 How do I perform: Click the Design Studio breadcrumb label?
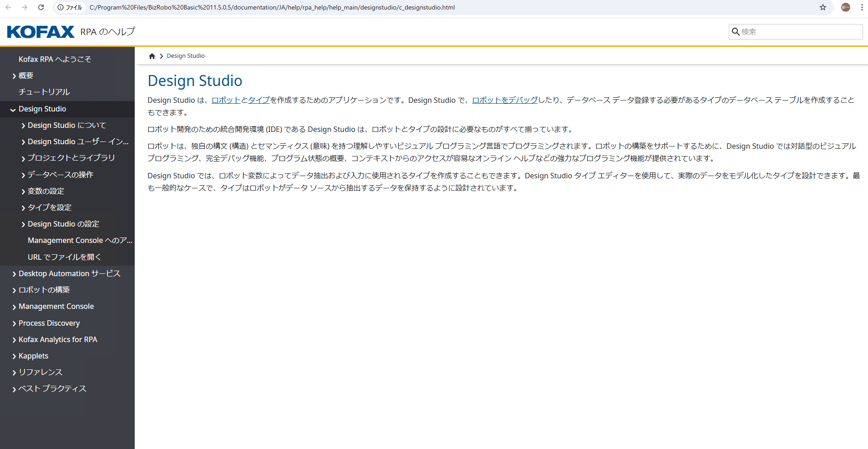pos(185,55)
